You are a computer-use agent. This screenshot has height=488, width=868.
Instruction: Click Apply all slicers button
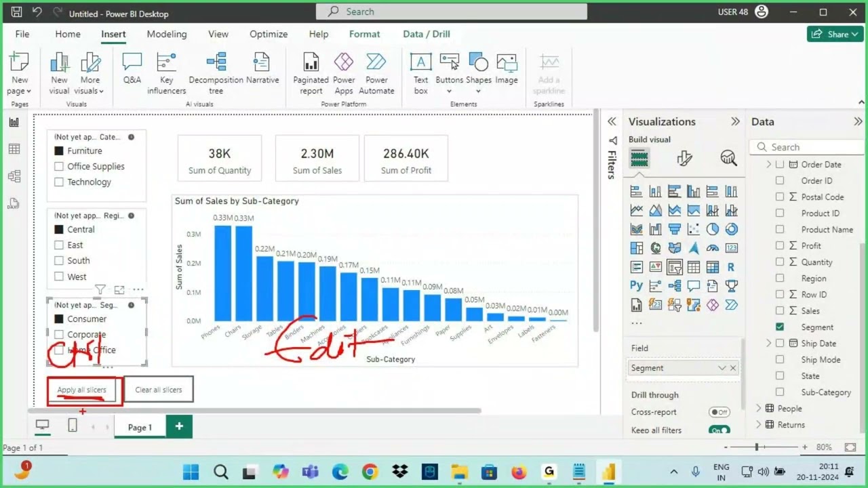81,390
